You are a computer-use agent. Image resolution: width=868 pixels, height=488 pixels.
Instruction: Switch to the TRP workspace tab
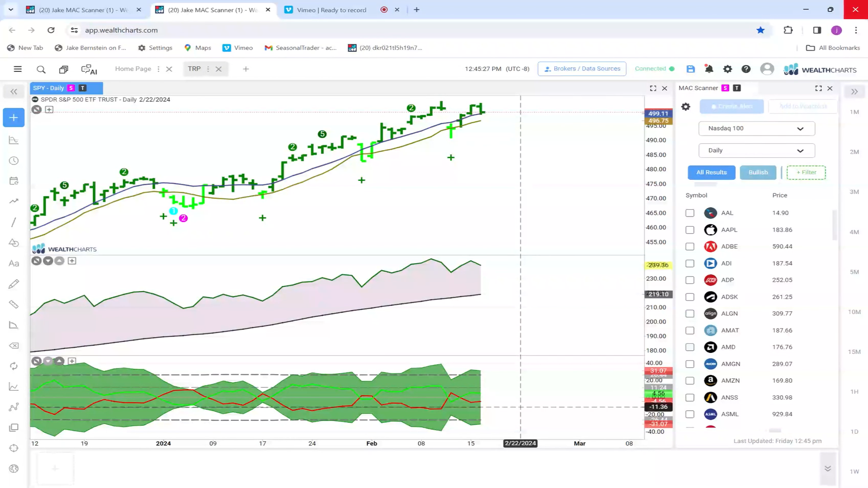coord(194,69)
